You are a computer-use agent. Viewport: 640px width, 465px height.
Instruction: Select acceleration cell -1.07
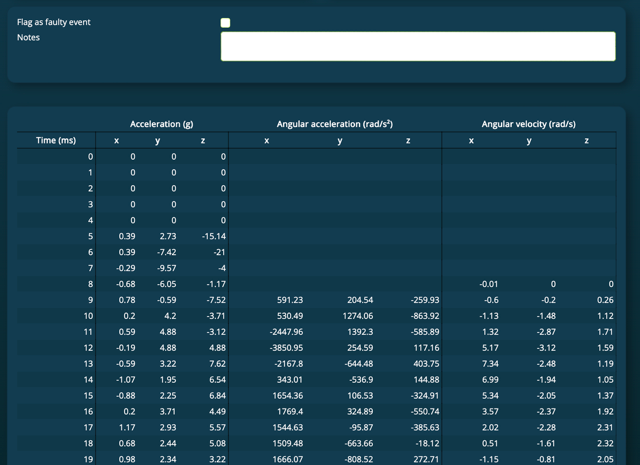coord(125,380)
